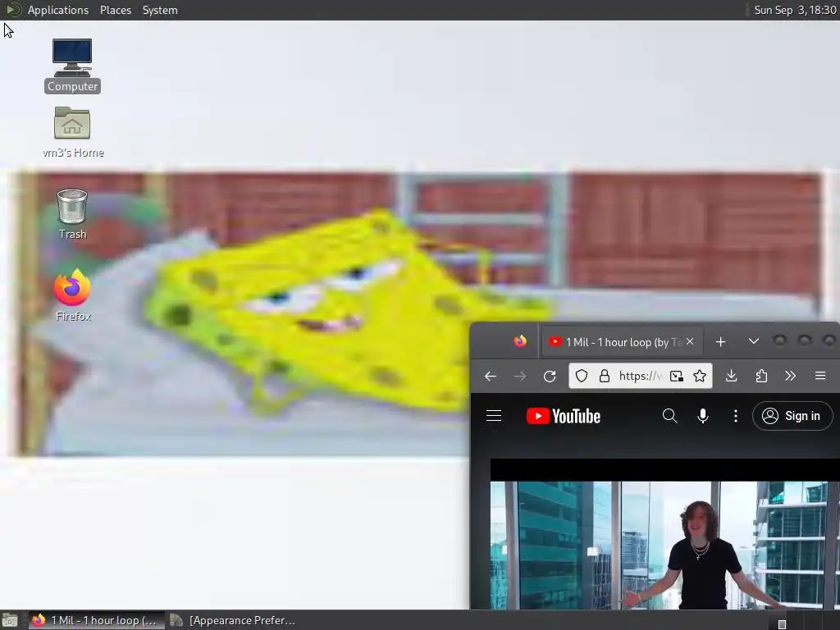Screen dimensions: 840x630
Task: Open YouTube settings three-dot menu
Action: tap(736, 416)
